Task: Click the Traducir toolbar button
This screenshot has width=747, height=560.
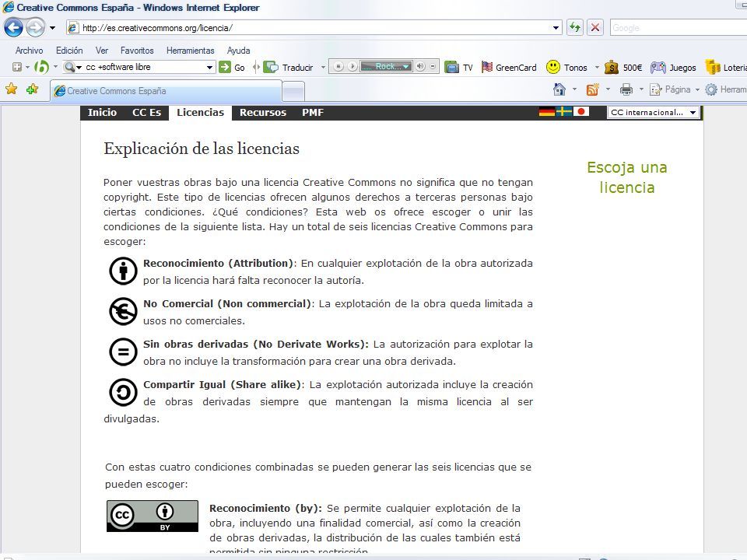Action: pyautogui.click(x=289, y=67)
